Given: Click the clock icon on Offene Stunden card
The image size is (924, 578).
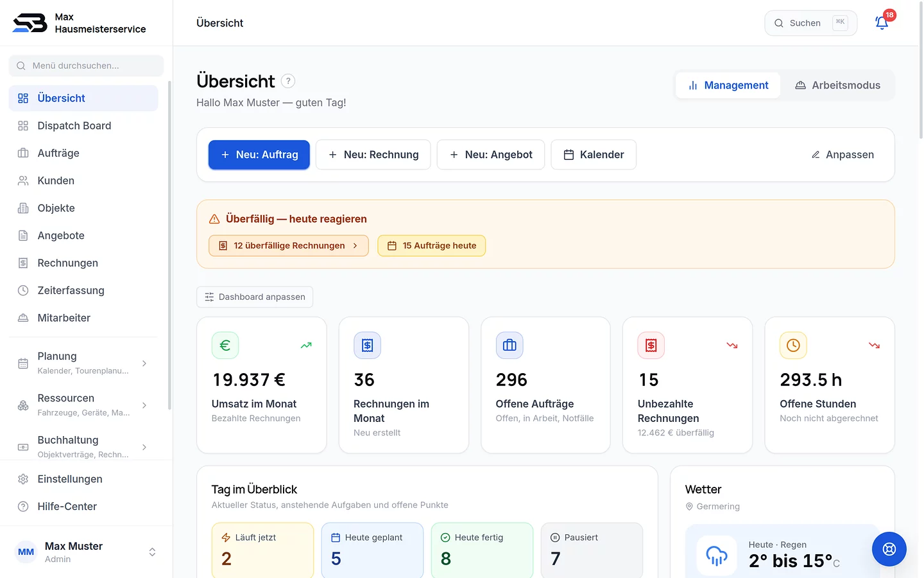Looking at the screenshot, I should pos(793,346).
